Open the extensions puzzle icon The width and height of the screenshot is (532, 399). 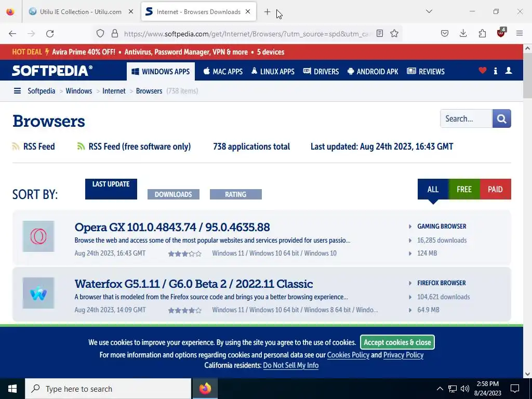tap(482, 33)
